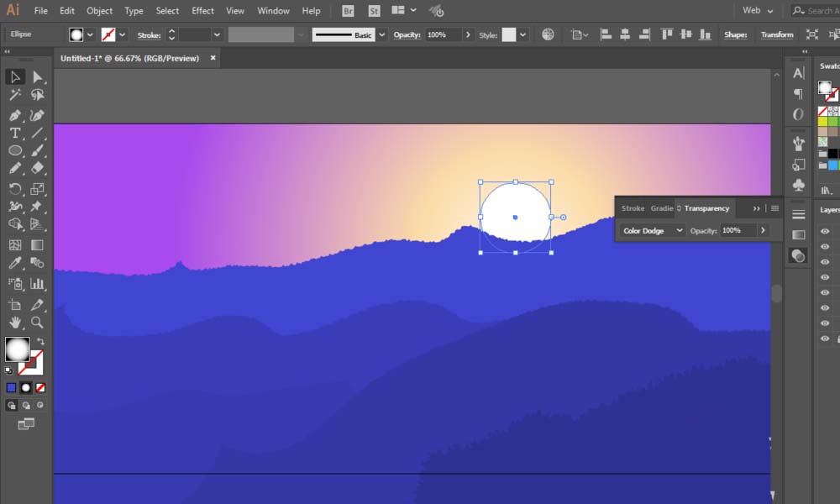
Task: Click the Stroke label link
Action: [149, 35]
